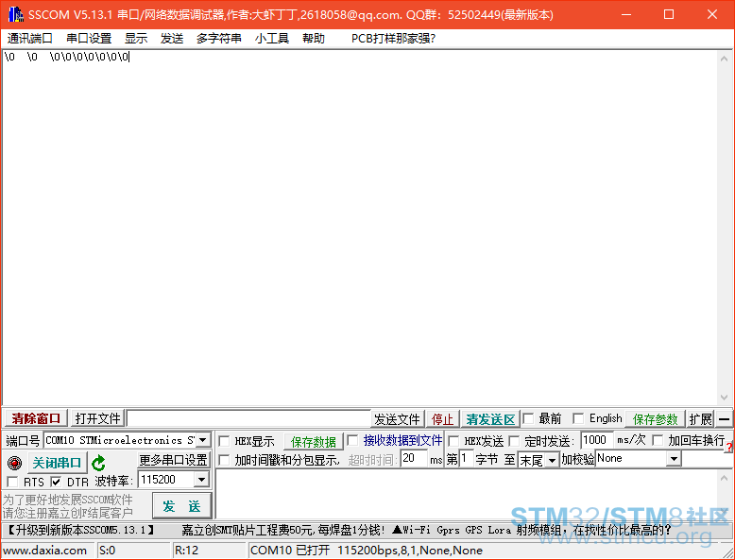Click the 1000 ms interval field
735x560 pixels.
coord(597,440)
